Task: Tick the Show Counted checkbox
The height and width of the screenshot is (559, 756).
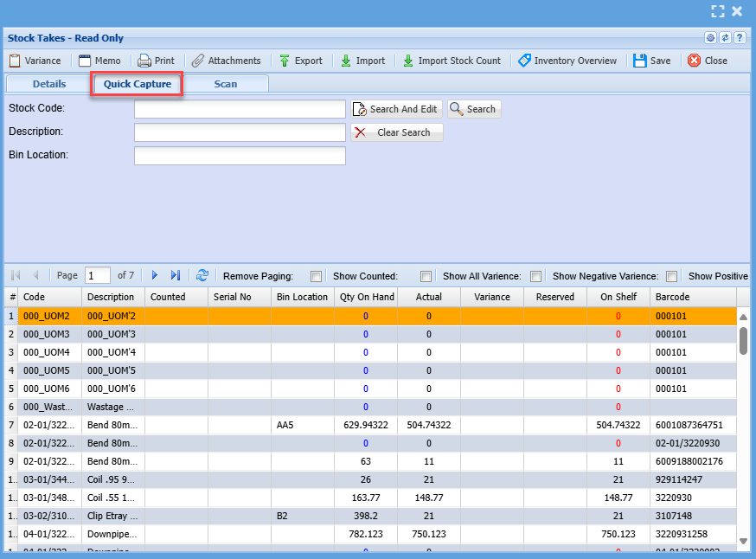Action: 426,276
